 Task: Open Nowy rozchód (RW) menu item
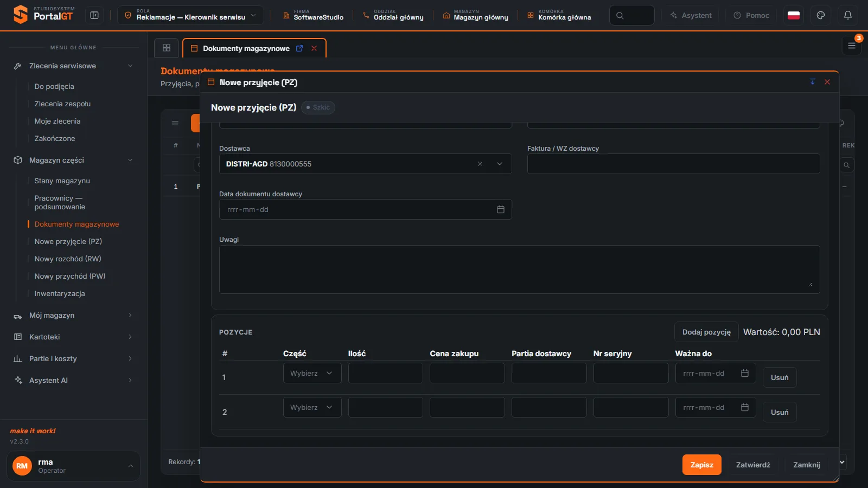[68, 259]
